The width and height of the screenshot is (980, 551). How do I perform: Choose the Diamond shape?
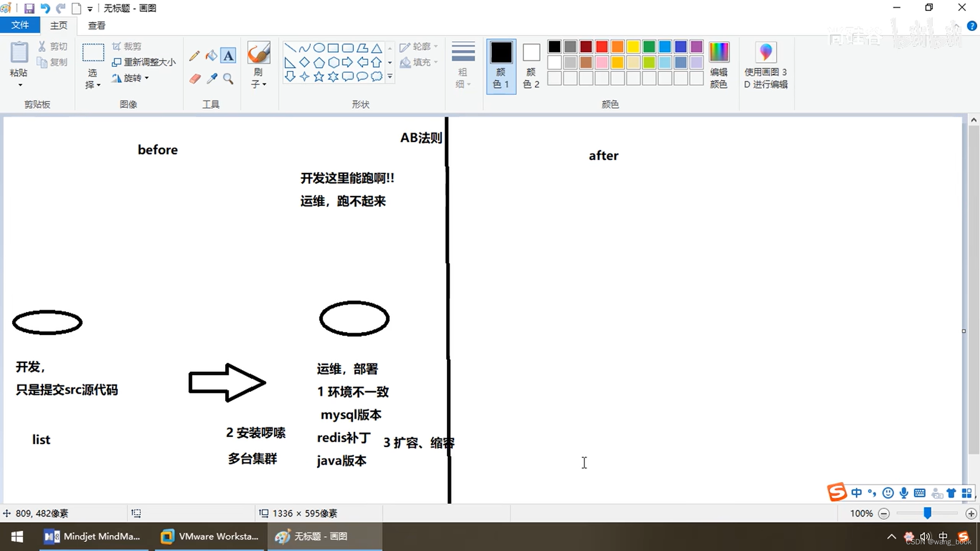point(304,62)
